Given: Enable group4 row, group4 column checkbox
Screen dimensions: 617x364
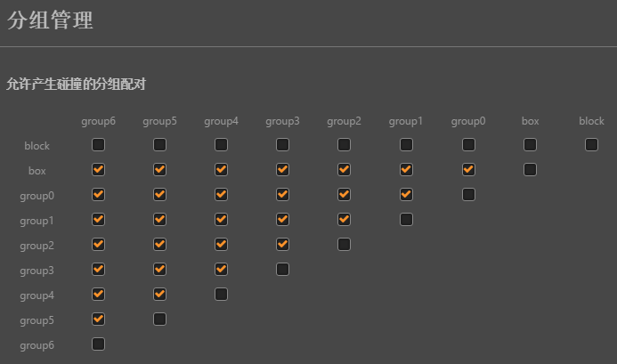Looking at the screenshot, I should pyautogui.click(x=221, y=294).
